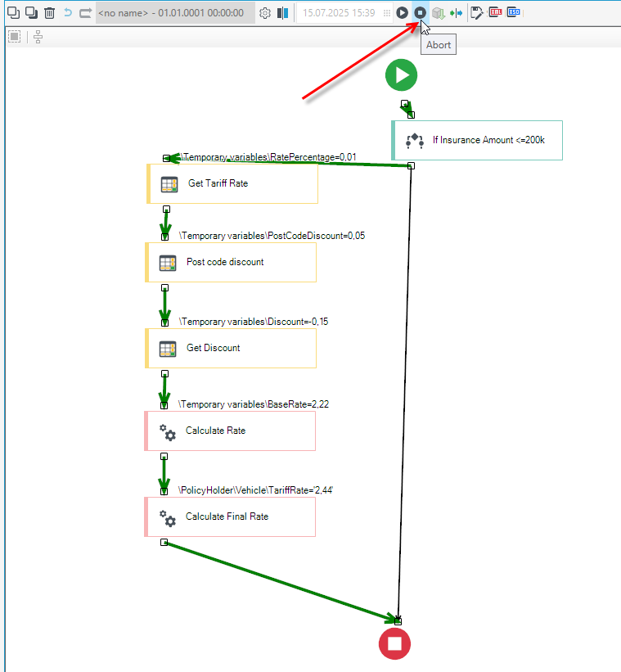
Task: Run the flow with the toolbar play button
Action: click(x=402, y=13)
